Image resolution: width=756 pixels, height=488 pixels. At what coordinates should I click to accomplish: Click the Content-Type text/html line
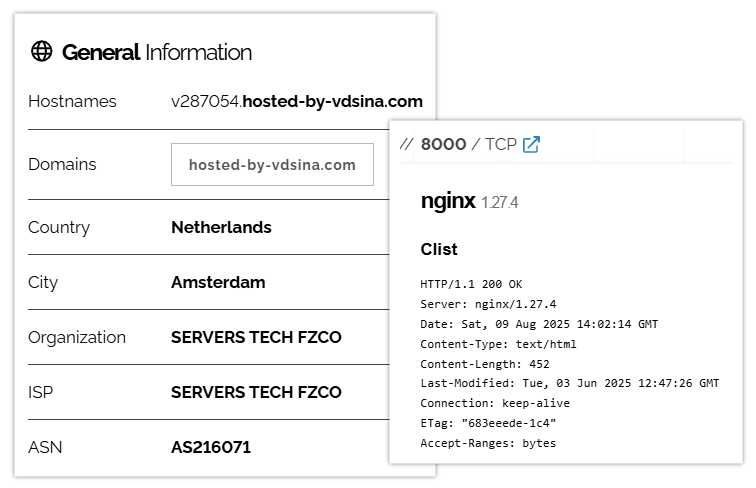point(498,344)
